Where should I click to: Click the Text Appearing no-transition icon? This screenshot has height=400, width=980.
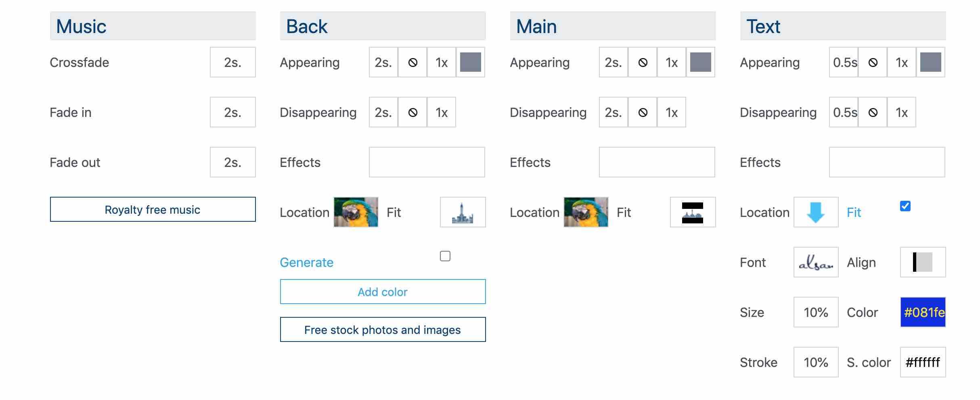click(x=873, y=62)
